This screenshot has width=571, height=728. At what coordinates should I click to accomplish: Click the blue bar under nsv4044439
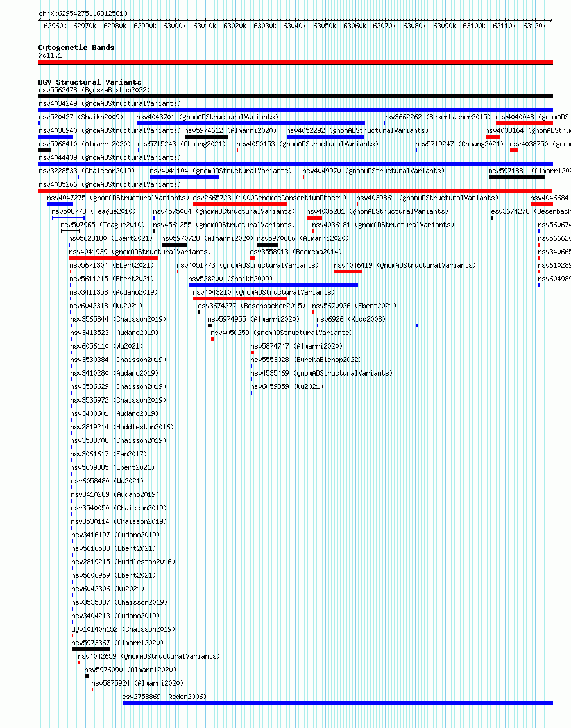296,164
